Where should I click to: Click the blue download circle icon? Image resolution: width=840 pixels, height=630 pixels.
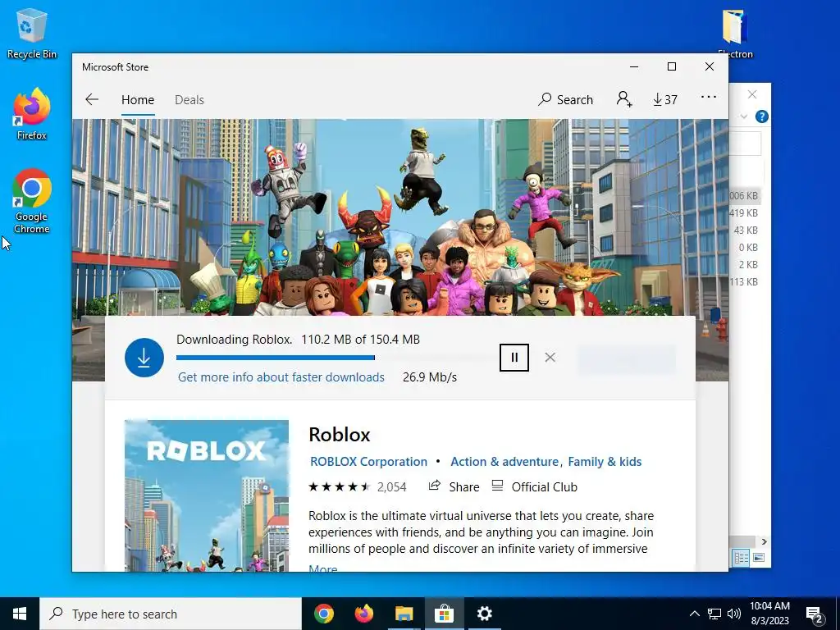click(144, 358)
